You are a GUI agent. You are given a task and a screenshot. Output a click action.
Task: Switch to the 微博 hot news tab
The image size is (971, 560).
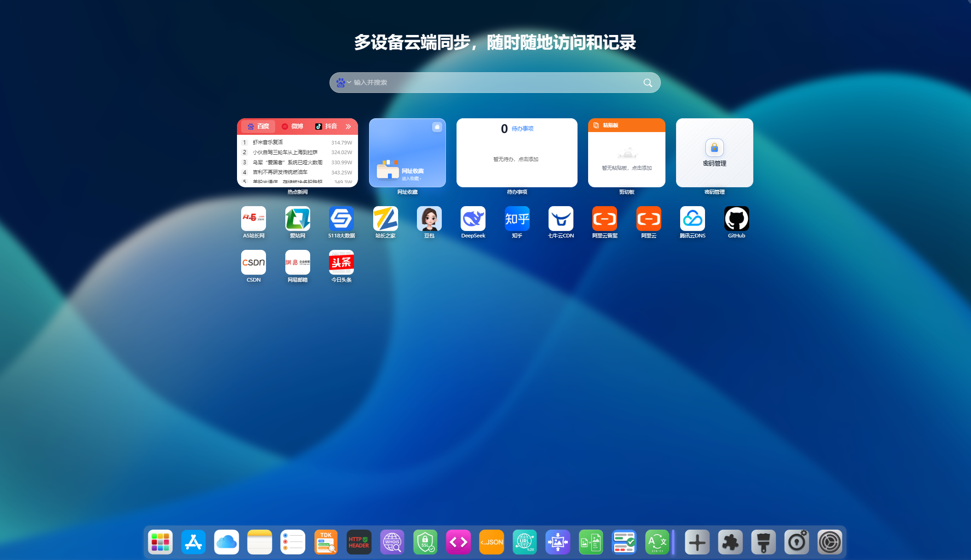point(293,127)
